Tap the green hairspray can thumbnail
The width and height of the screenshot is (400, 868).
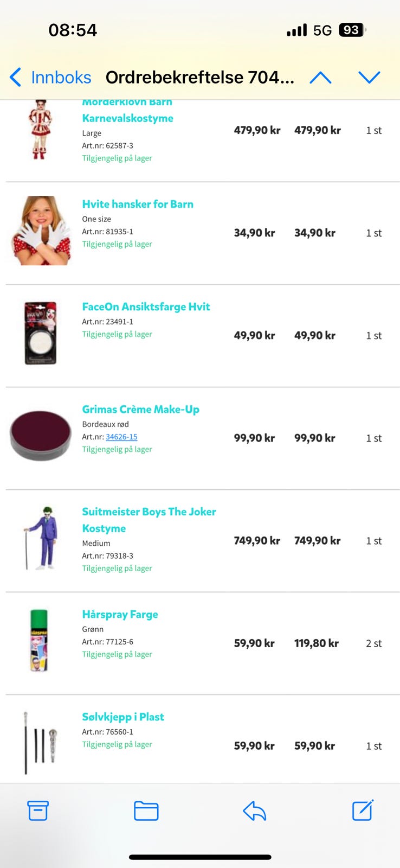tap(40, 640)
